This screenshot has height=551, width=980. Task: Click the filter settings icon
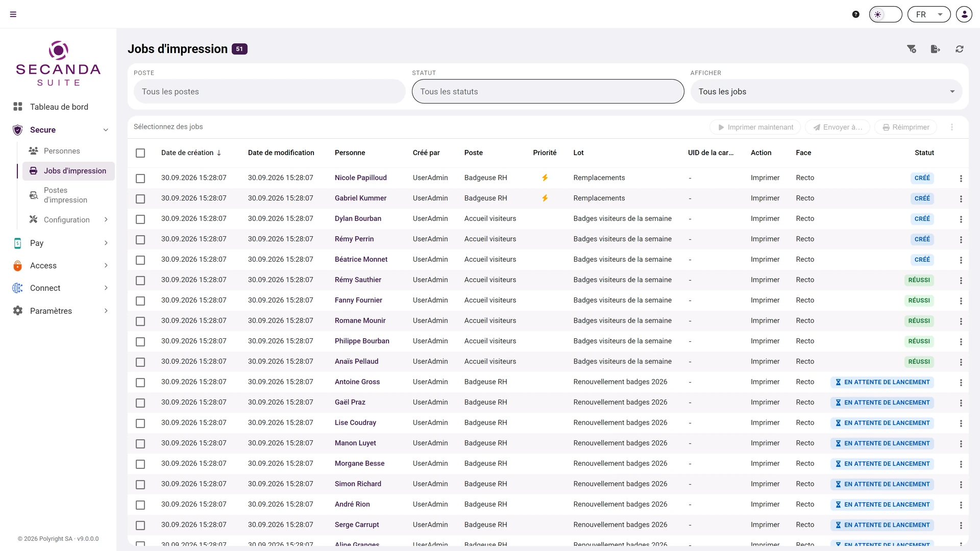(x=912, y=49)
